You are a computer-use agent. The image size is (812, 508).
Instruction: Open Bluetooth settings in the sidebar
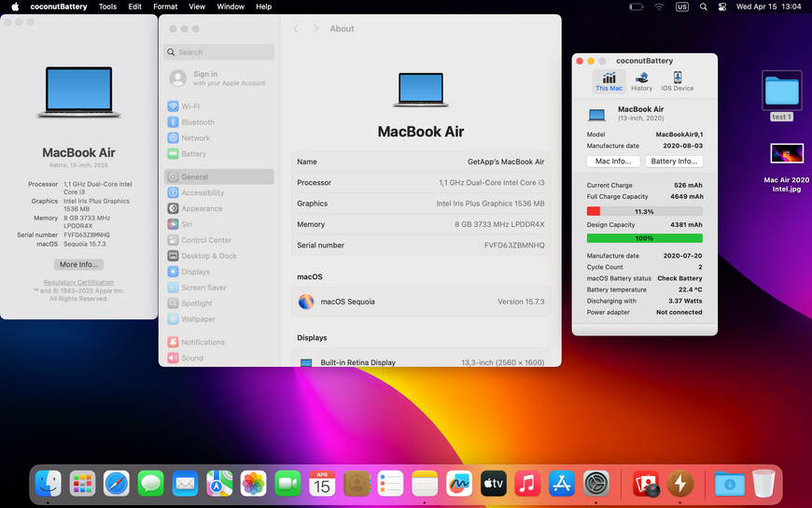pyautogui.click(x=219, y=122)
